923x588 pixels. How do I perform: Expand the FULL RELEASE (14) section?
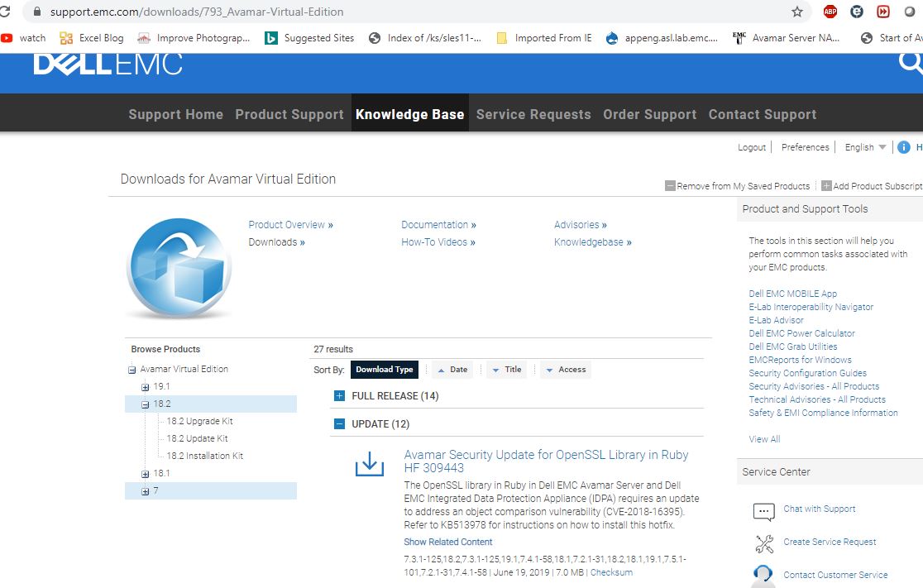337,395
